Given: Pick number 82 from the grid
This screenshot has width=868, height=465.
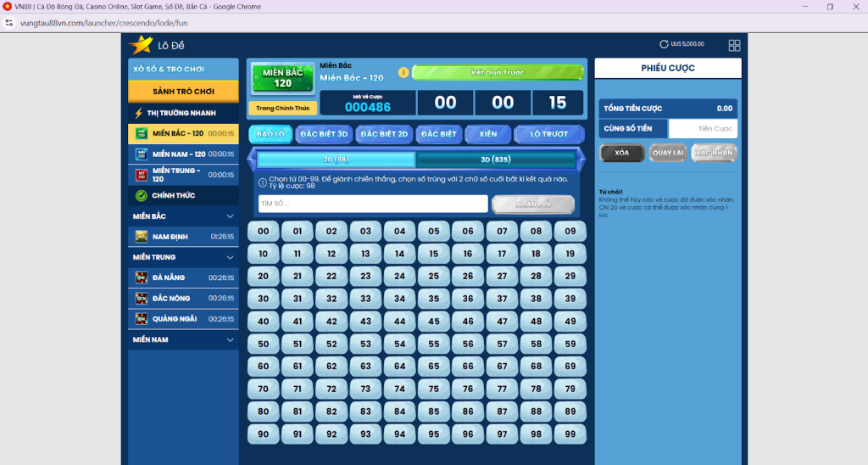Looking at the screenshot, I should point(331,412).
